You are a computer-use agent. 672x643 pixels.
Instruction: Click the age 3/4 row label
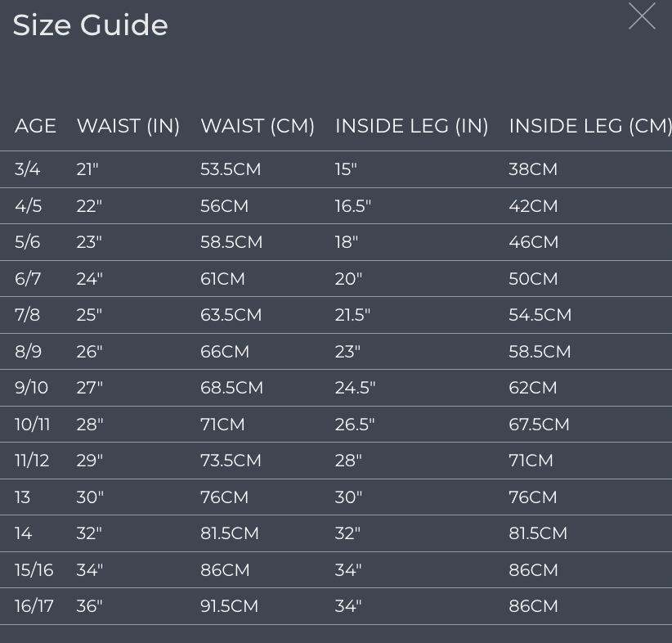28,169
